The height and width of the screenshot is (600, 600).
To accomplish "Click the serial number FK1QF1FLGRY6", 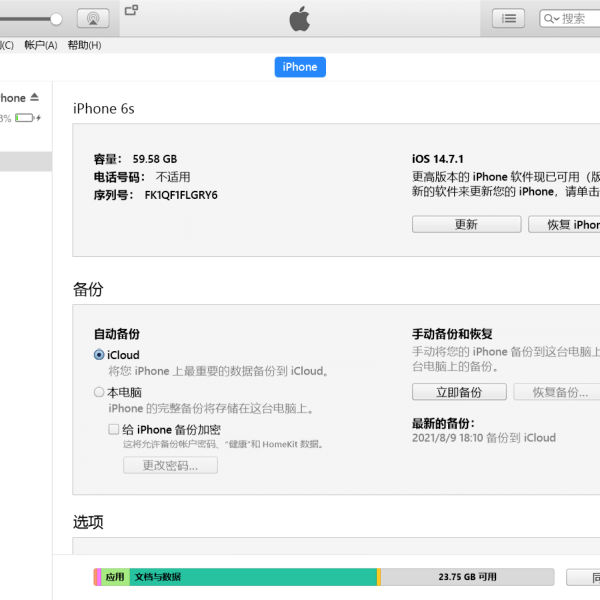I will [x=181, y=195].
